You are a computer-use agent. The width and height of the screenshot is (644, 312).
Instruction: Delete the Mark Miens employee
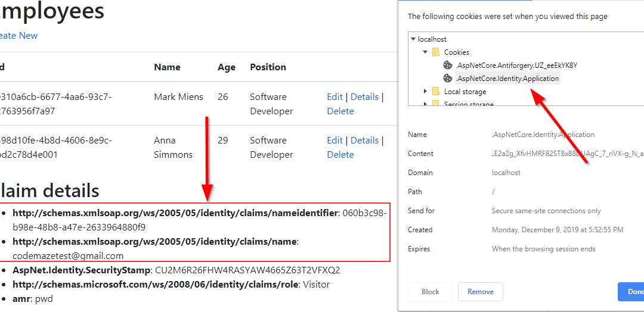pyautogui.click(x=340, y=111)
